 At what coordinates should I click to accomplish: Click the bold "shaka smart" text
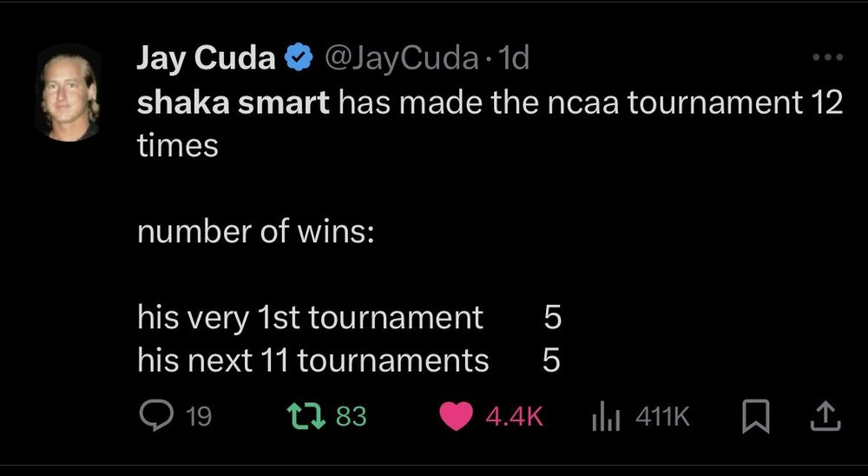coord(233,104)
